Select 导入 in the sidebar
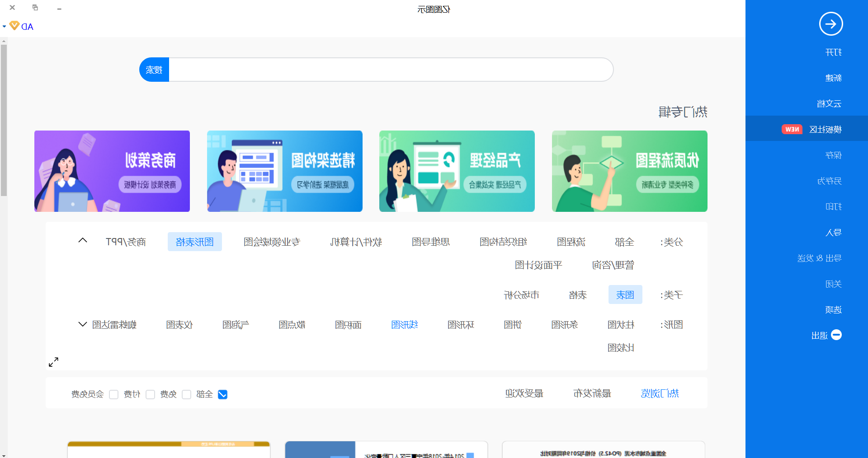Screen dimensions: 868x458 (x=833, y=232)
